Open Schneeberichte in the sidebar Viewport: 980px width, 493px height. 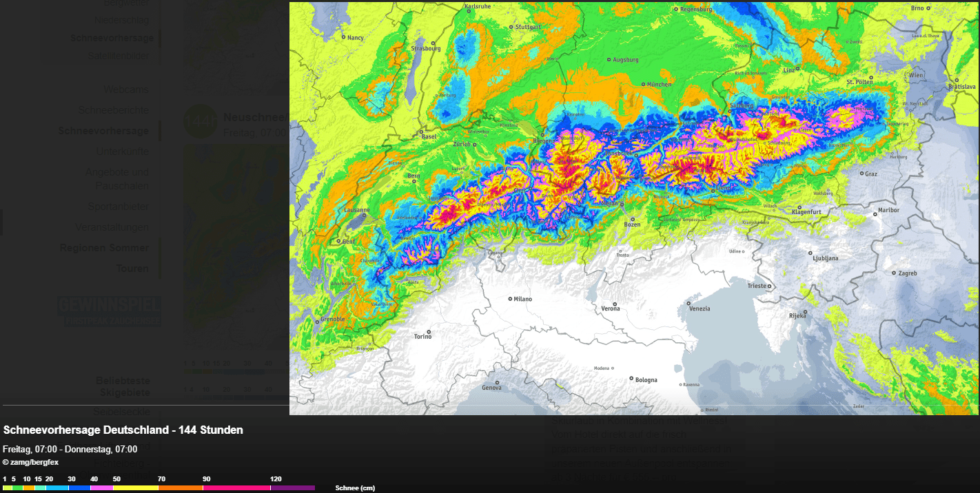113,110
